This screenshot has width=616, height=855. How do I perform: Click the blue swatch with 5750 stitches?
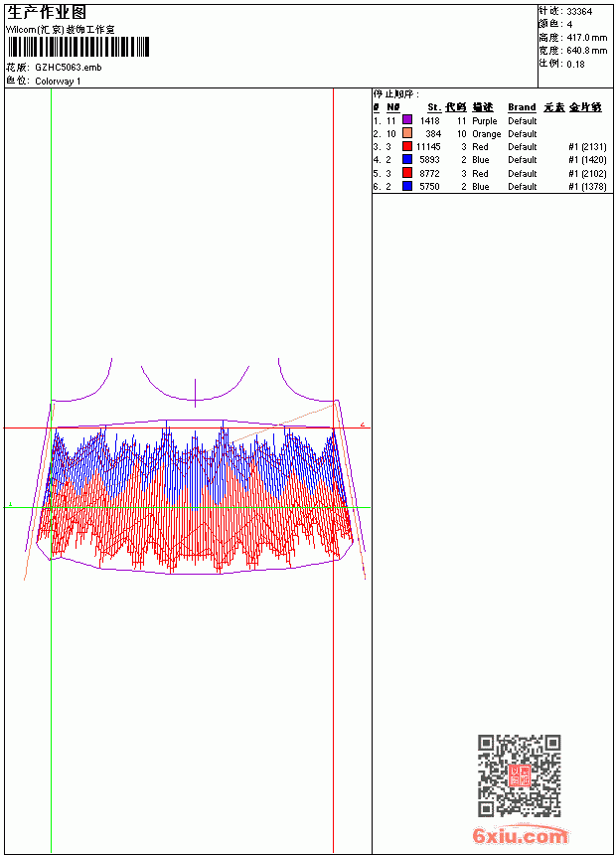pyautogui.click(x=407, y=186)
